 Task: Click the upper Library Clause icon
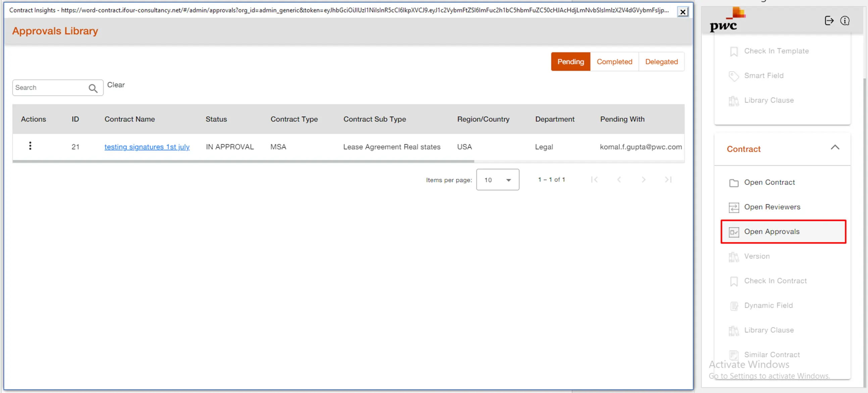[733, 100]
